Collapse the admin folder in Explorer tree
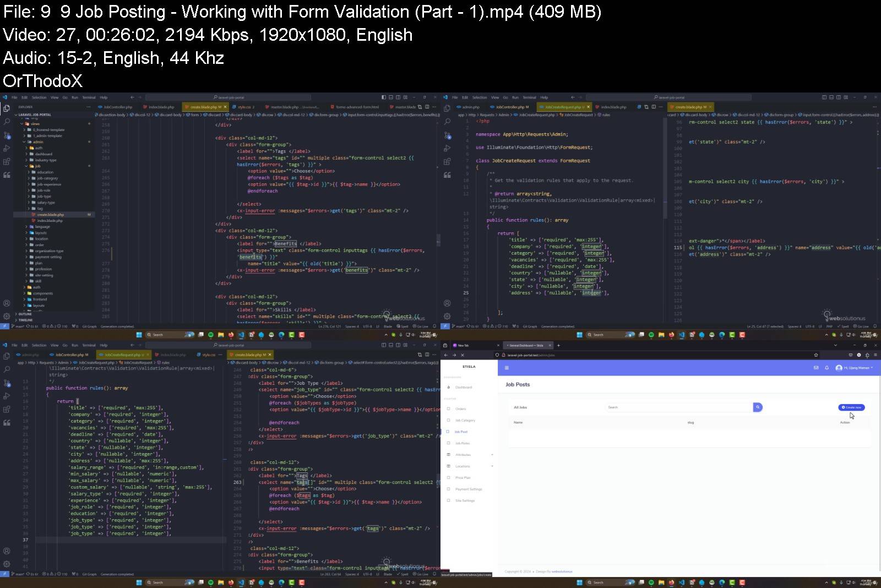881x588 pixels. [x=24, y=142]
